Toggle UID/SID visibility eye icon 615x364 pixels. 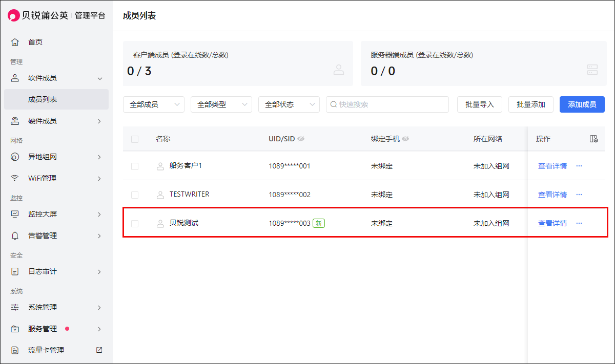(301, 139)
